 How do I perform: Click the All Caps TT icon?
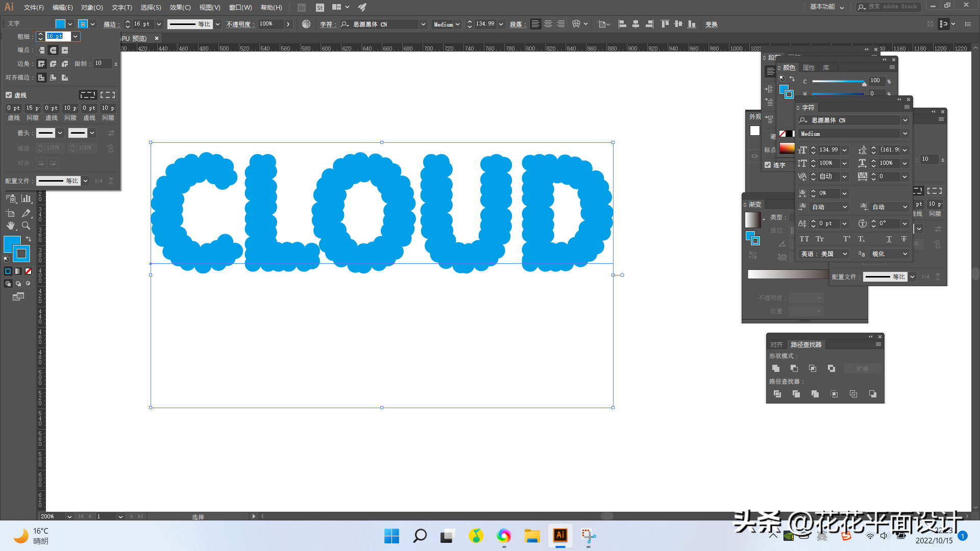pyautogui.click(x=804, y=239)
